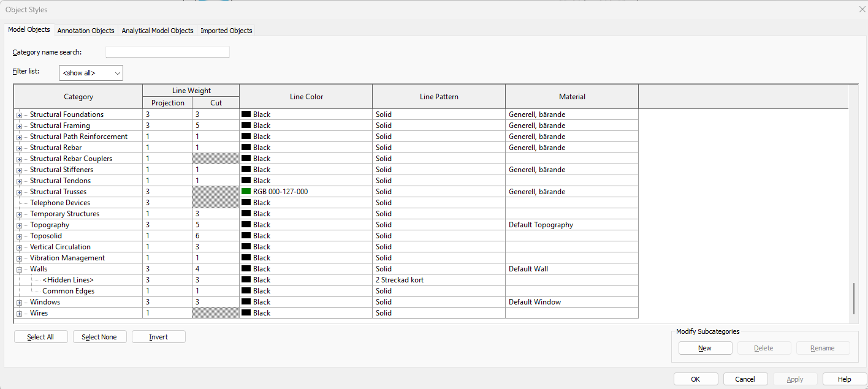
Task: Collapse the Walls category
Action: pyautogui.click(x=20, y=269)
